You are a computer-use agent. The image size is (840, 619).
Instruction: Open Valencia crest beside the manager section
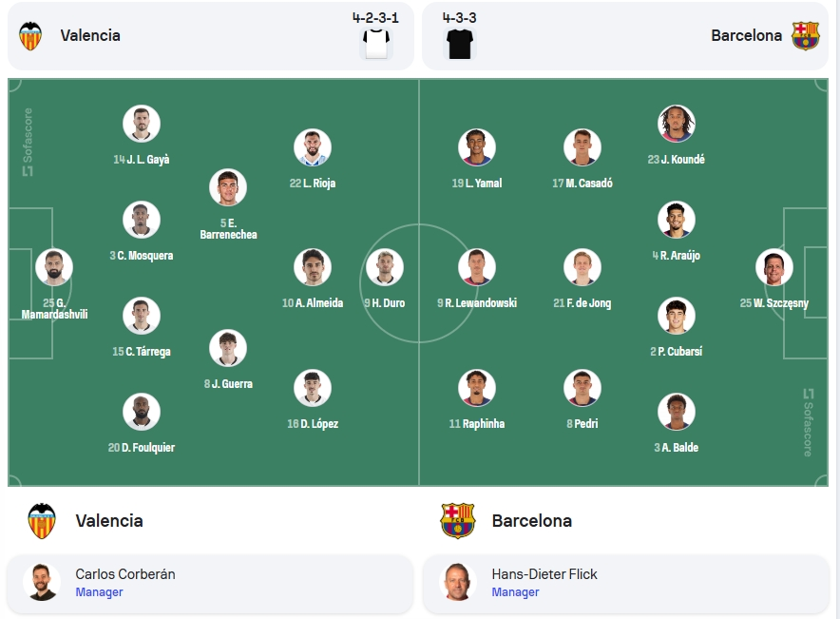[42, 520]
